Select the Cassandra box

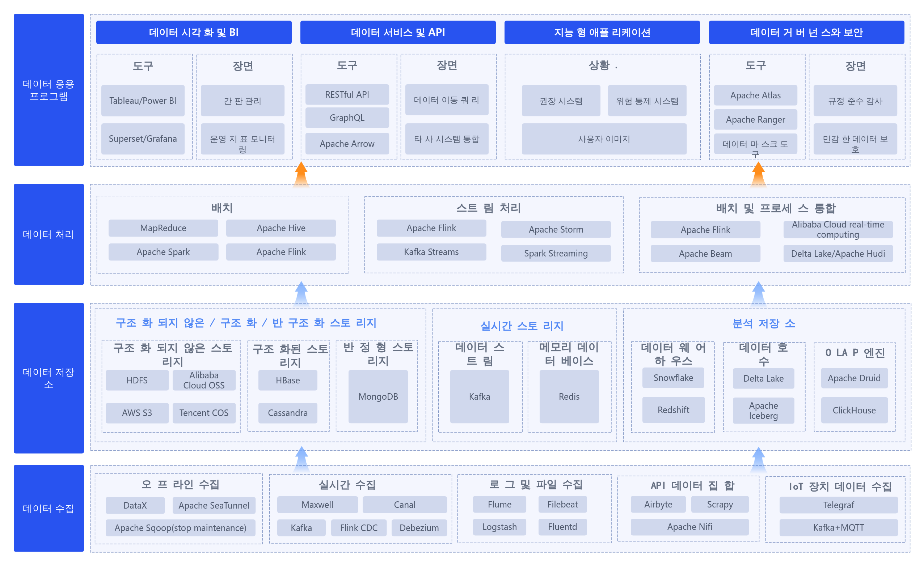(288, 413)
